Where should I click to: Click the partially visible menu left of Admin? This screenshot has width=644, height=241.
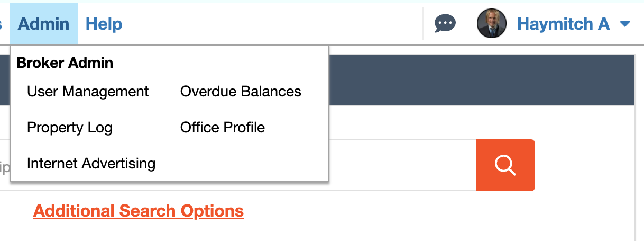2,24
